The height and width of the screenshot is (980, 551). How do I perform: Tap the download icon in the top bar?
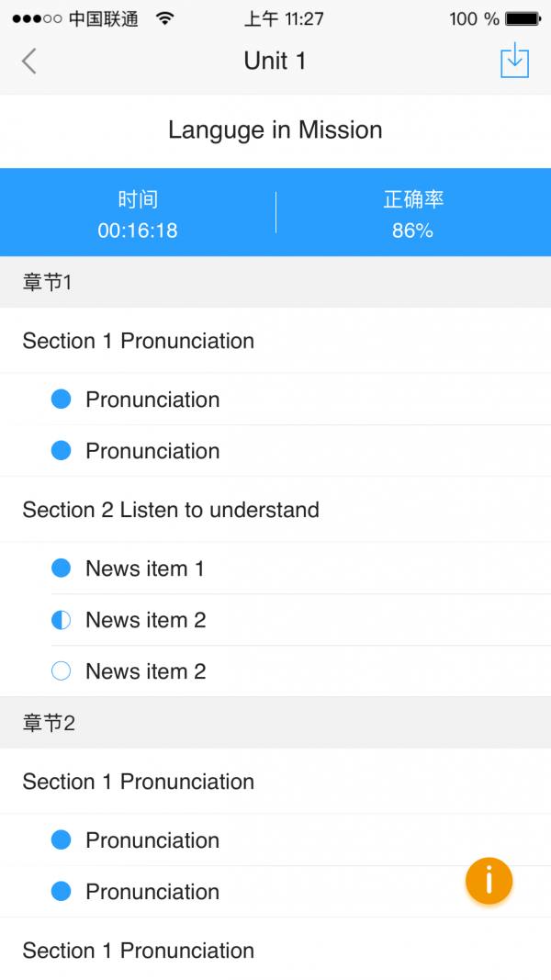pos(514,61)
